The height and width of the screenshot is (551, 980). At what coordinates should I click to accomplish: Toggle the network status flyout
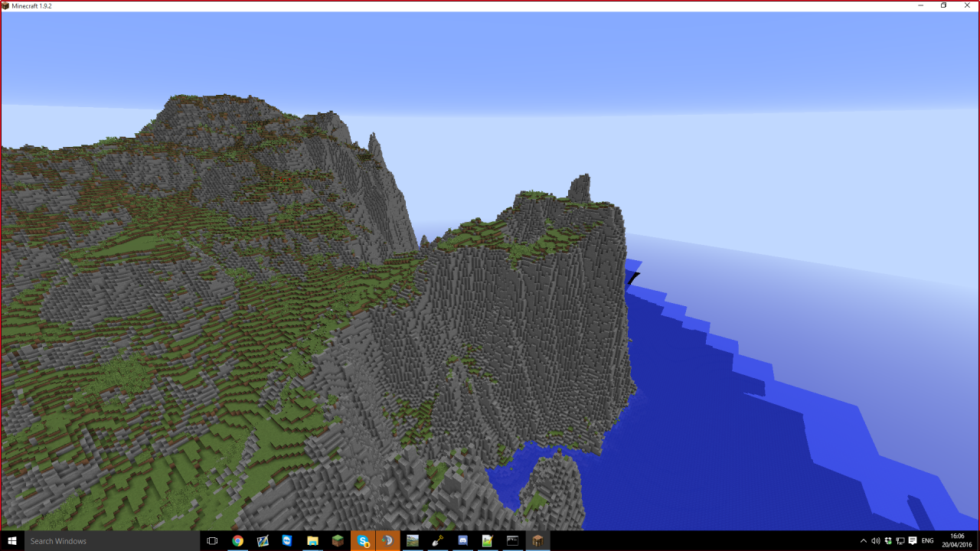900,541
